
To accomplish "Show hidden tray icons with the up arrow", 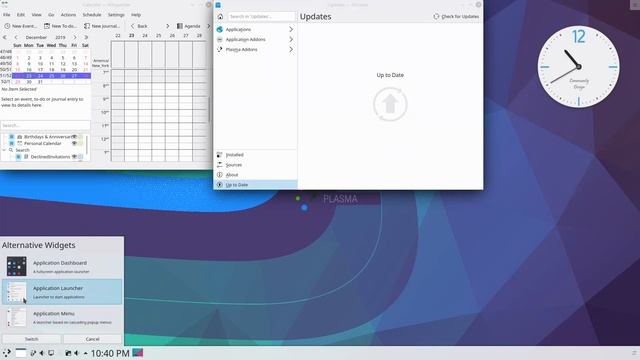I will tap(85, 353).
